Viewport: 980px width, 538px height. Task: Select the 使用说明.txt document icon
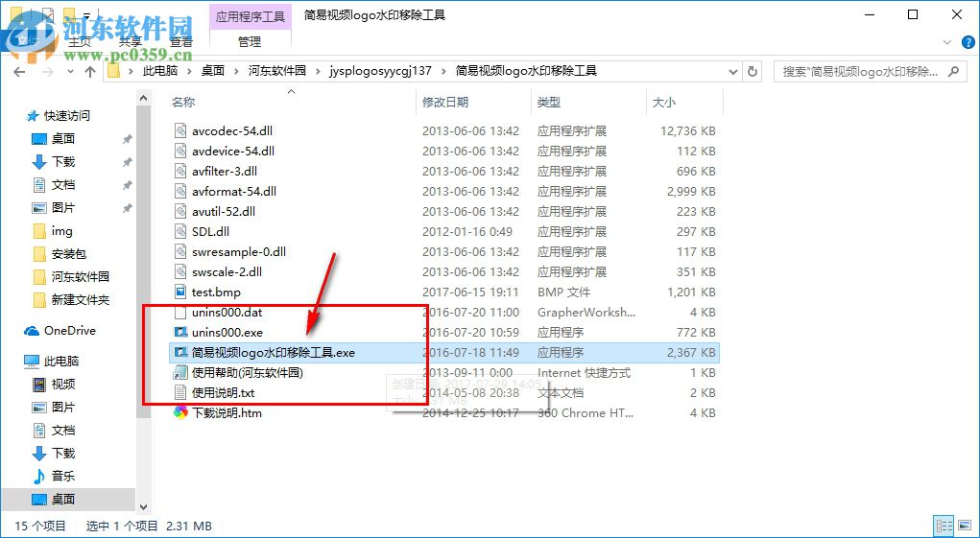180,393
